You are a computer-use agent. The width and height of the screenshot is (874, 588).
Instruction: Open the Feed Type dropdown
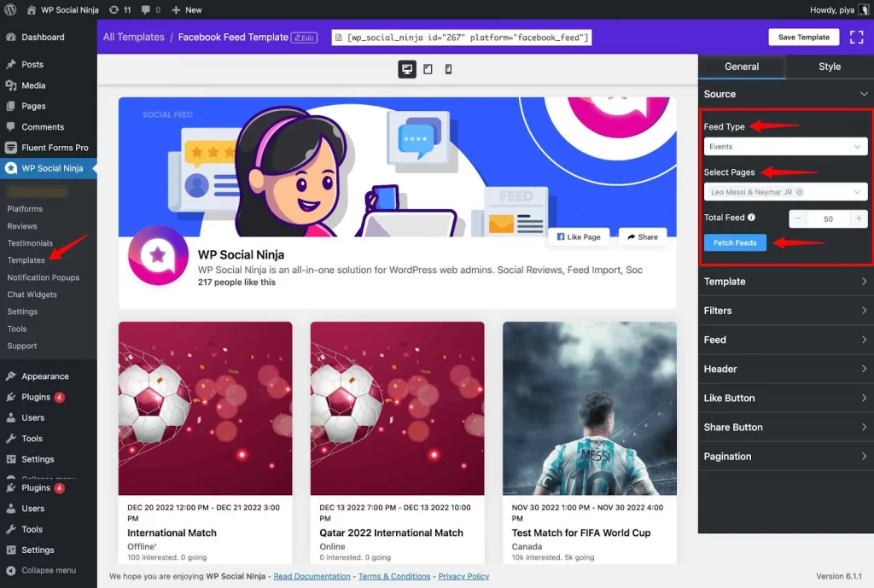tap(785, 147)
